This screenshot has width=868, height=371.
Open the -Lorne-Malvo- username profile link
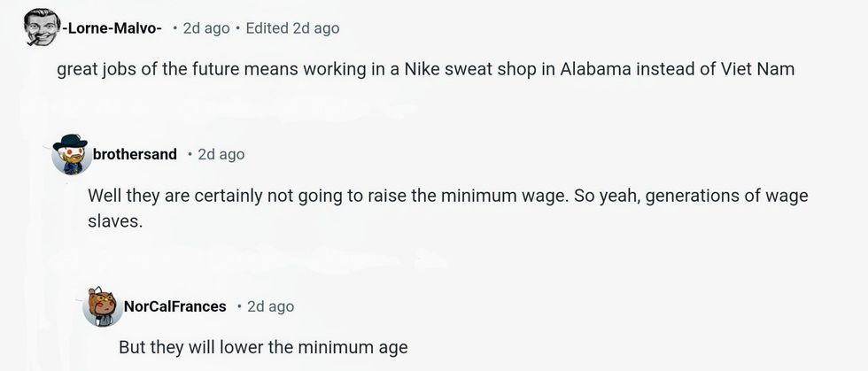pyautogui.click(x=112, y=28)
